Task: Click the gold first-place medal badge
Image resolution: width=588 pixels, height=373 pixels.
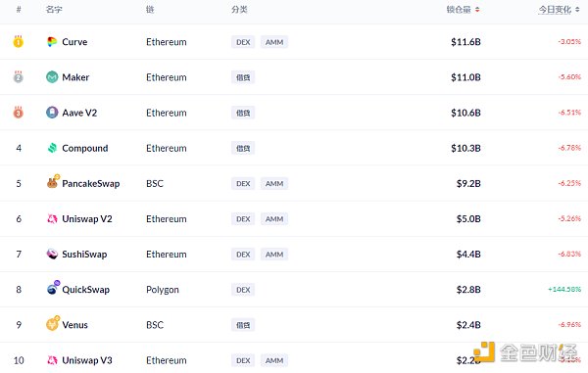Action: point(18,41)
